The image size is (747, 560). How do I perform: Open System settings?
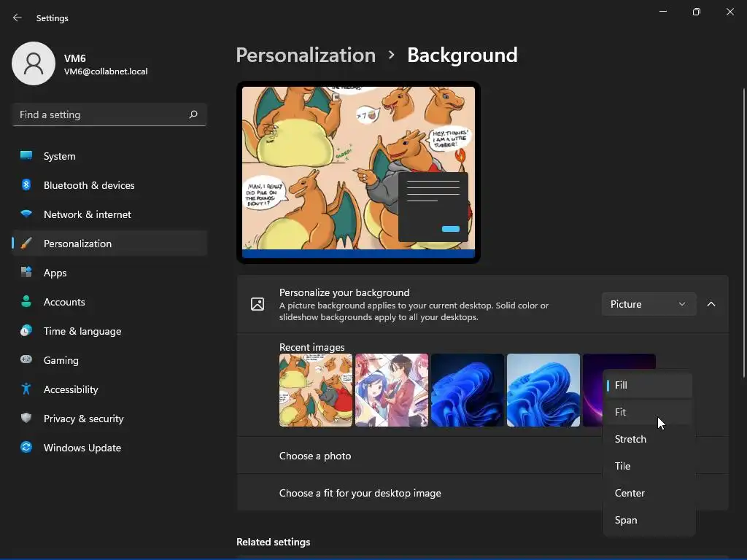click(109, 156)
